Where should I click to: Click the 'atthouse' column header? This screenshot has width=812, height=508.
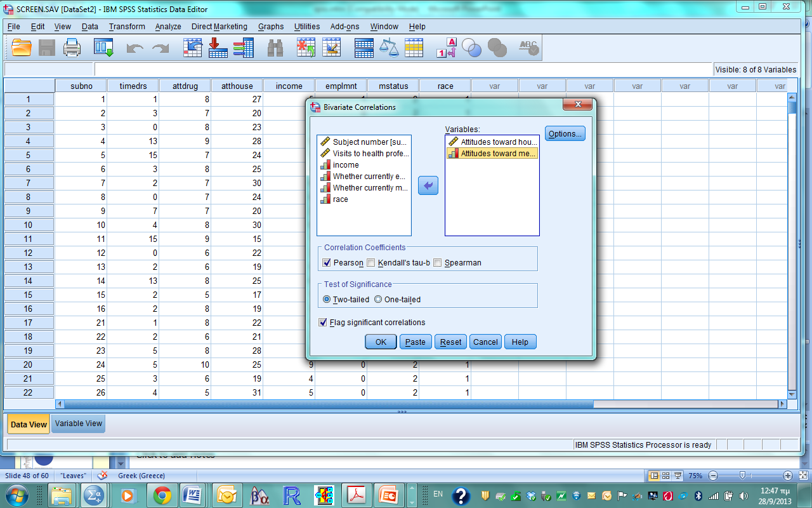[x=237, y=86]
